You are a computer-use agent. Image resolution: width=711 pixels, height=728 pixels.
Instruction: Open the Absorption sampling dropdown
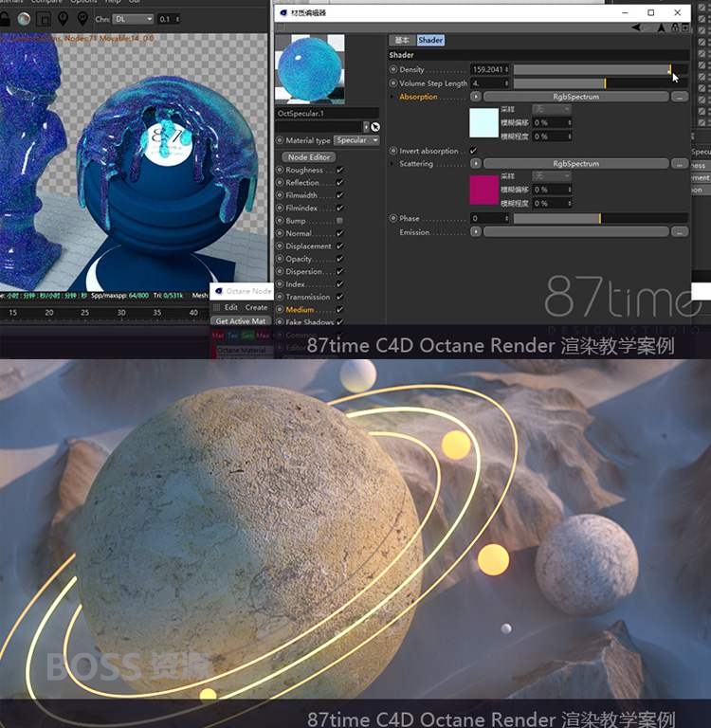552,109
